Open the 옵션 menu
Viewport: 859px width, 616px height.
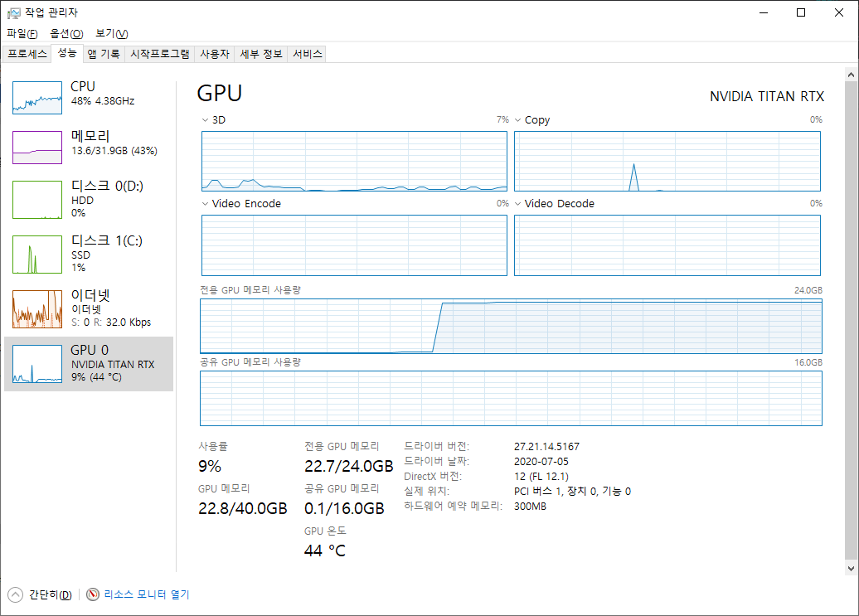66,33
